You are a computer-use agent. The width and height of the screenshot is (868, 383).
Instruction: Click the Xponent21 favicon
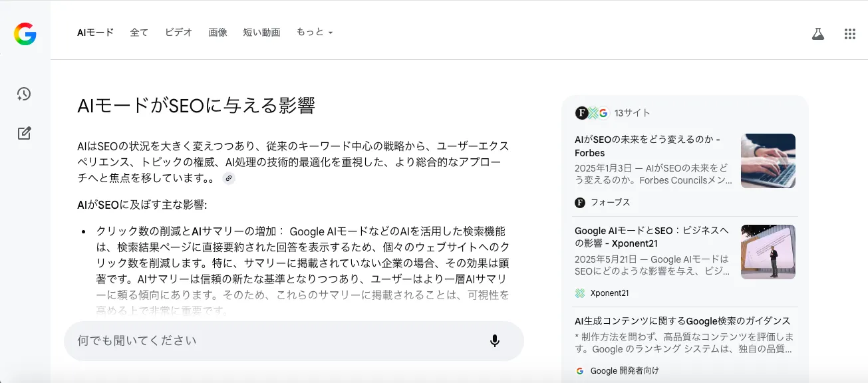point(580,293)
